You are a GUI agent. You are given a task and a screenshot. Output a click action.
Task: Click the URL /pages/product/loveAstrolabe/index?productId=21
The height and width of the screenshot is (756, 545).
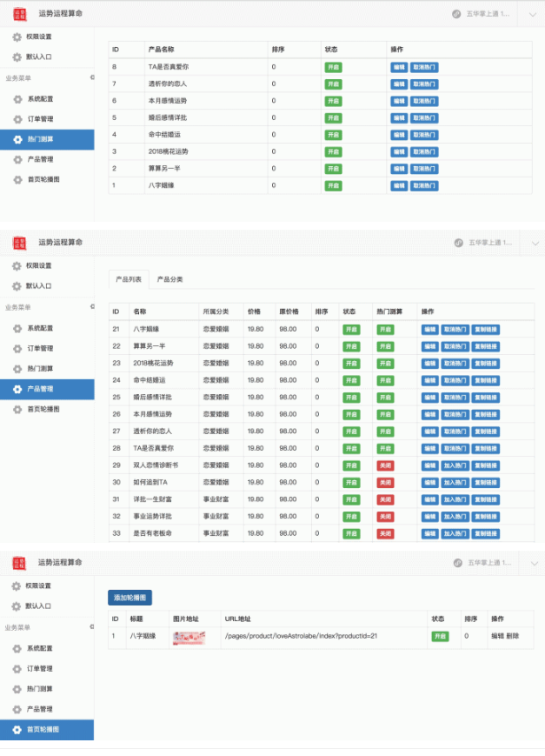click(301, 637)
